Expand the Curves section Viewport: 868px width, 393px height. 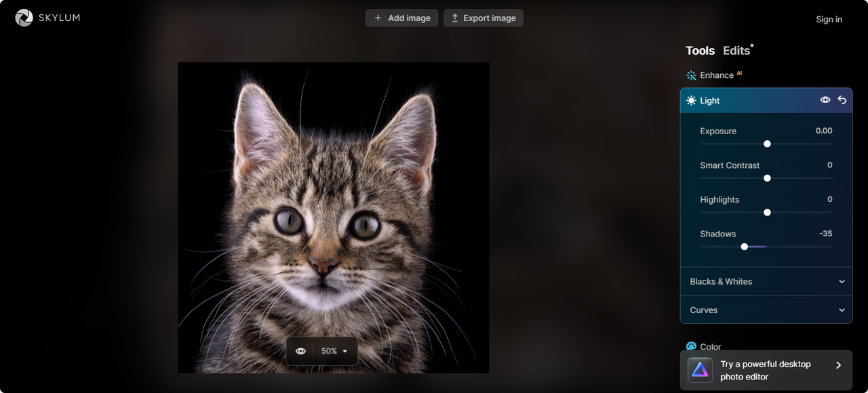point(766,310)
